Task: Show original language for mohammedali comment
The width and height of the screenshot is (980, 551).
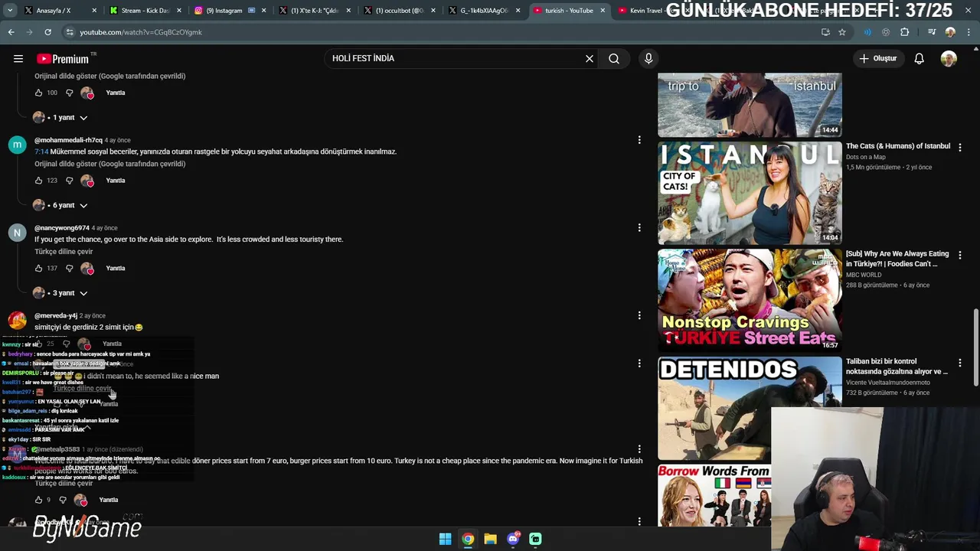Action: click(109, 164)
